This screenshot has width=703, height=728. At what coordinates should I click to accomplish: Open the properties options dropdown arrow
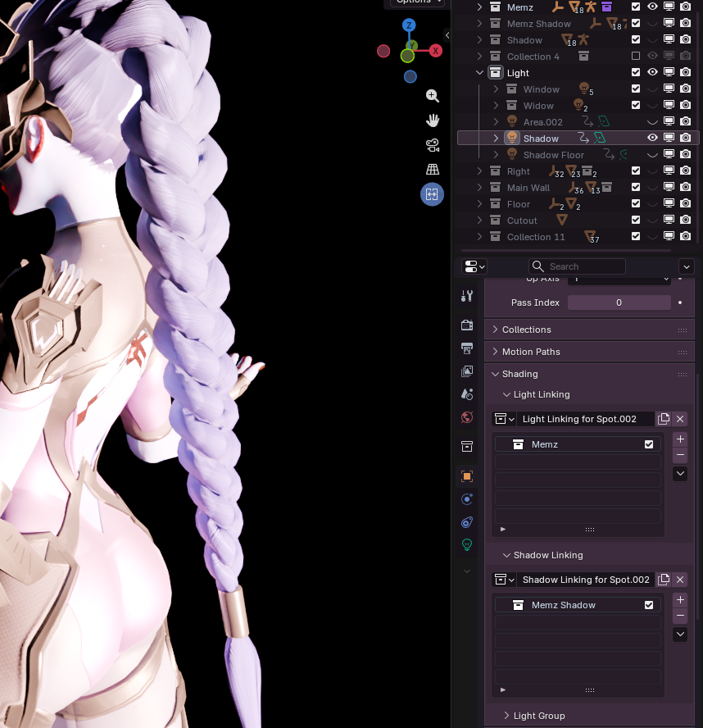coord(687,266)
